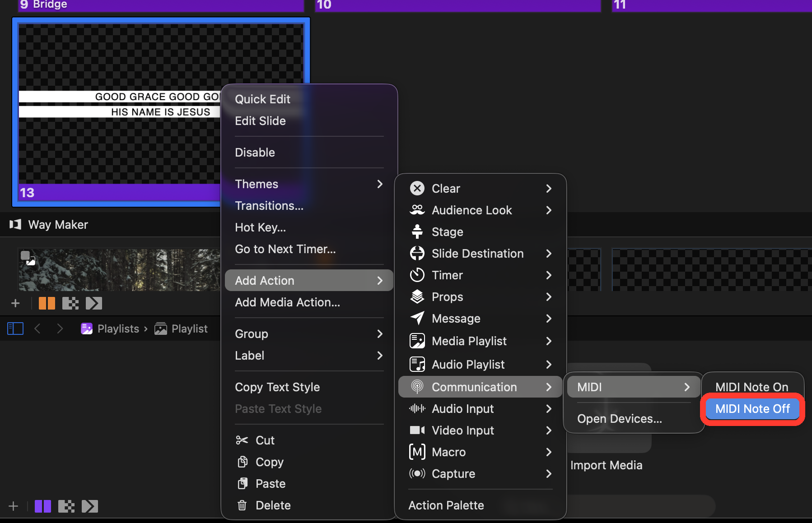The width and height of the screenshot is (812, 523).
Task: Select the Way Maker forest background thumbnail
Action: click(x=119, y=269)
